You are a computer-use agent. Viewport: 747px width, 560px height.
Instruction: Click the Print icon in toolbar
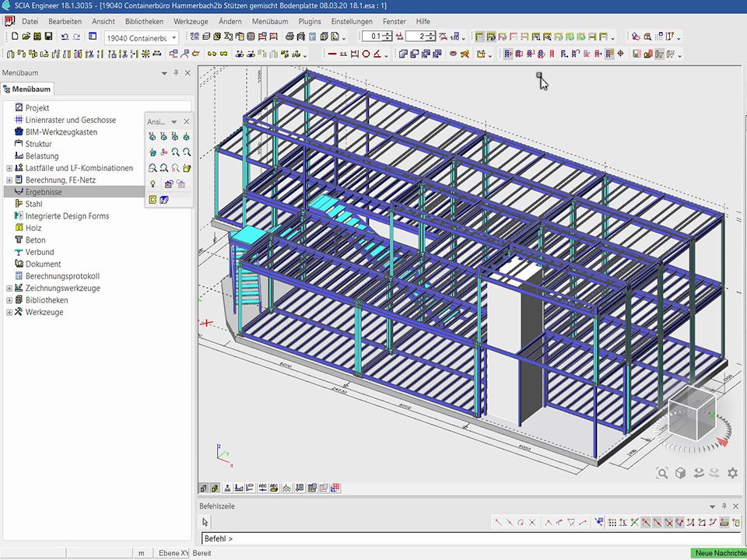coord(289,37)
